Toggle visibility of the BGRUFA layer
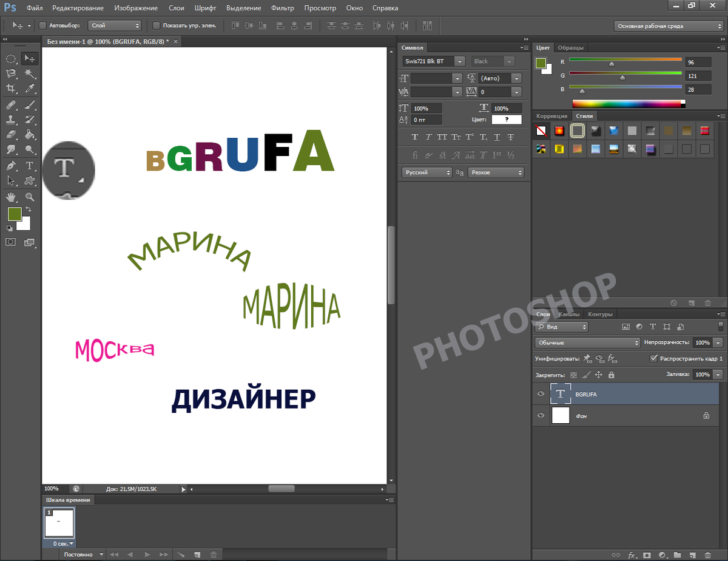 click(540, 393)
